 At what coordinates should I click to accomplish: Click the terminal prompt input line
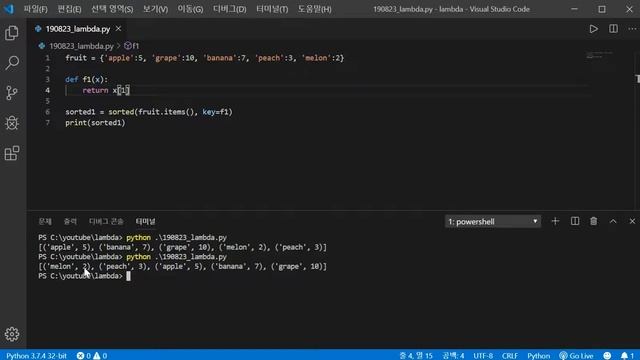coord(84,276)
